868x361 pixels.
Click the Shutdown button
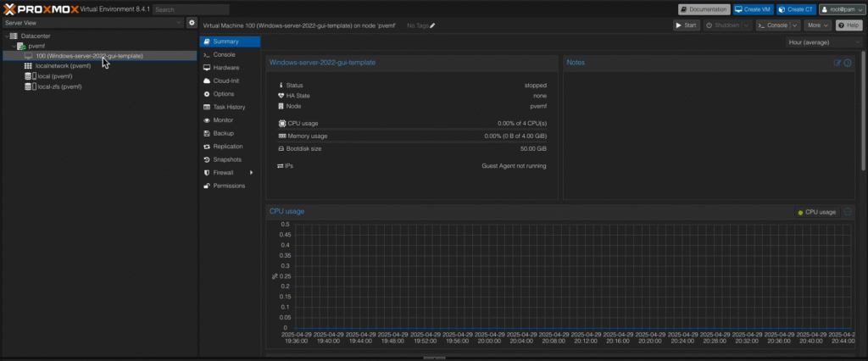[x=722, y=25]
